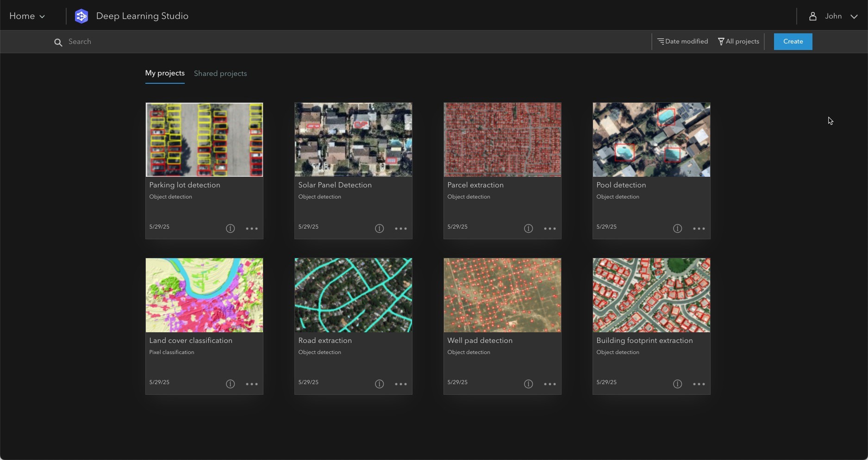Image resolution: width=868 pixels, height=460 pixels.
Task: Show info for Well pad detection
Action: click(528, 384)
